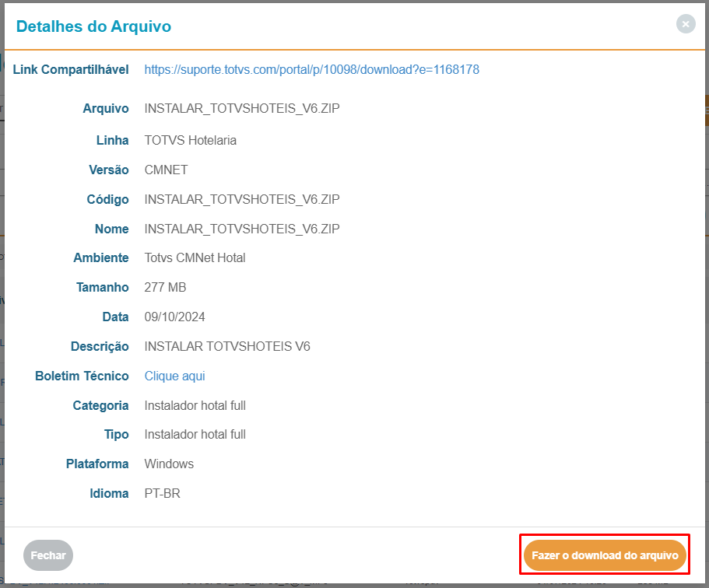Click the Nome value INSTALAR_TOTVSHOTEIS_V6.ZIP
709x588 pixels.
pos(242,229)
